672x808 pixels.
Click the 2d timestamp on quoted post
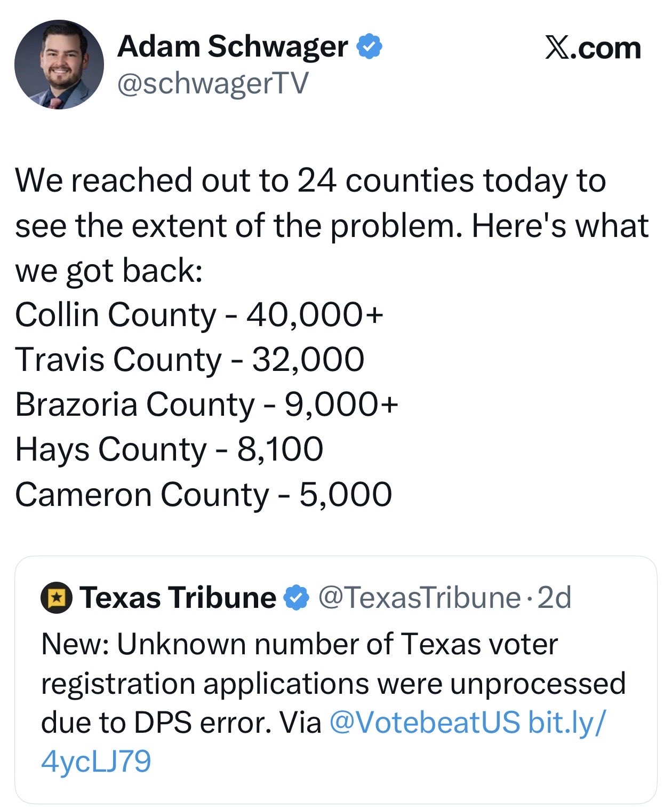pos(555,598)
